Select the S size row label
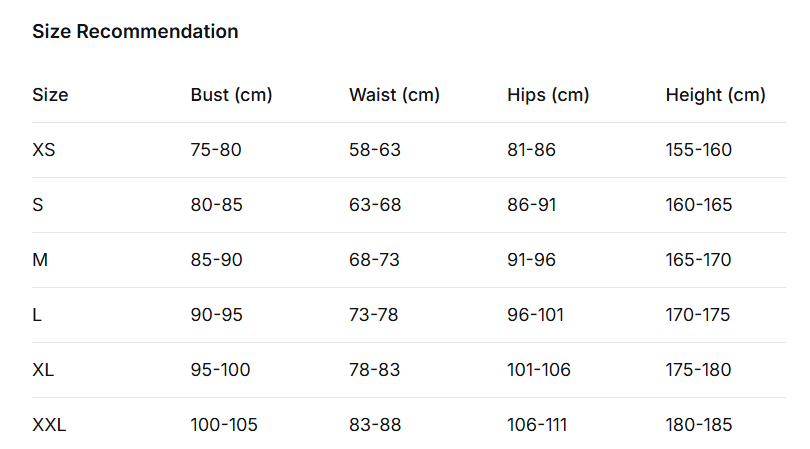Image resolution: width=810 pixels, height=449 pixels. (38, 205)
